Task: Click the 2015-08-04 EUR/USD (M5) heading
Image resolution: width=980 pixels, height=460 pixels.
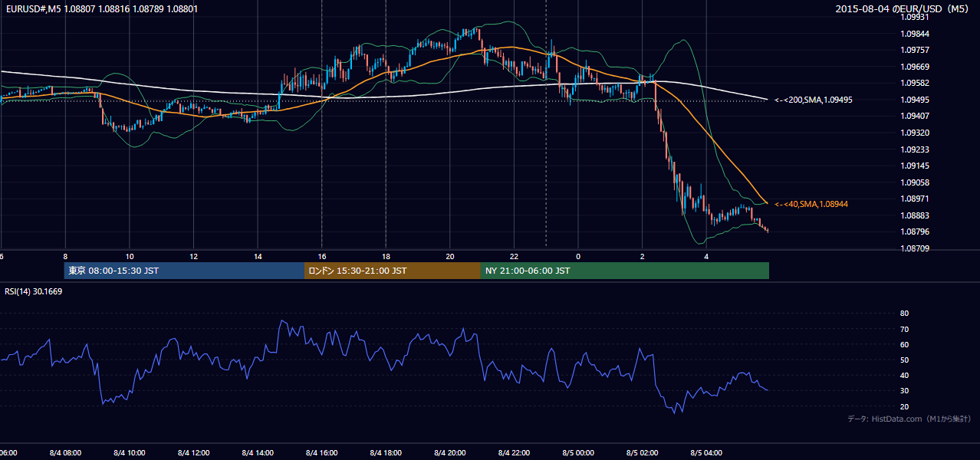Action: pyautogui.click(x=903, y=9)
